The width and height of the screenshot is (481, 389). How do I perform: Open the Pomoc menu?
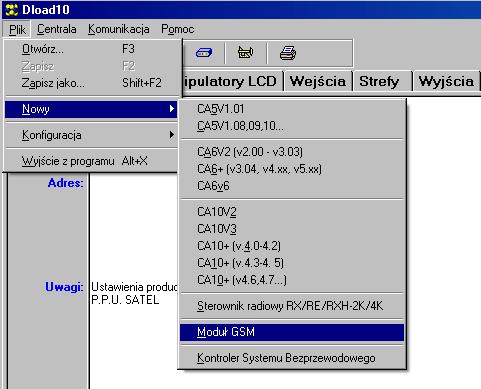[178, 29]
